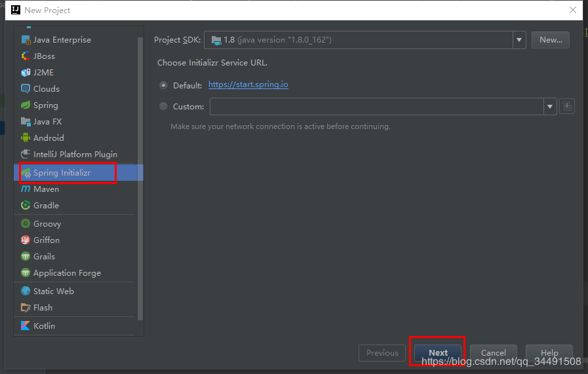Click the J2ME icon
This screenshot has height=374, width=588.
coord(26,72)
